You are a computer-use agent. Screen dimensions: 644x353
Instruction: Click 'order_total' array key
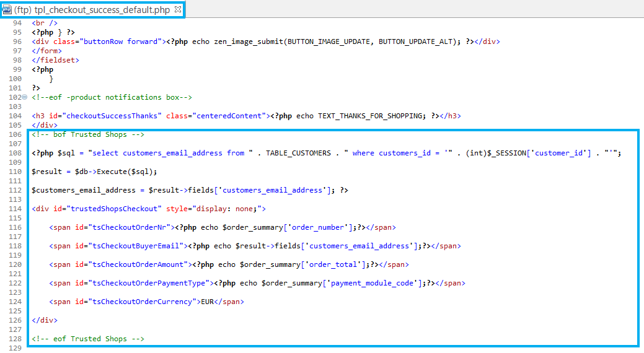pyautogui.click(x=333, y=265)
